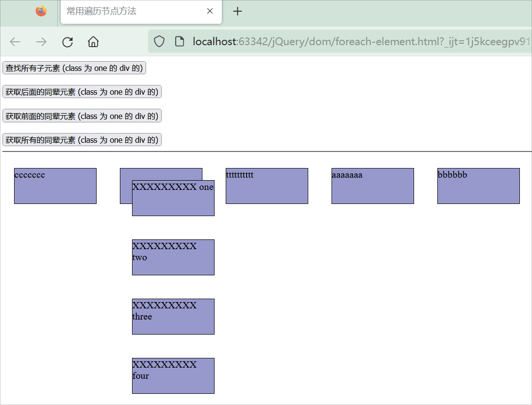Click the tttttttttt box
The height and width of the screenshot is (405, 532).
pyautogui.click(x=267, y=186)
